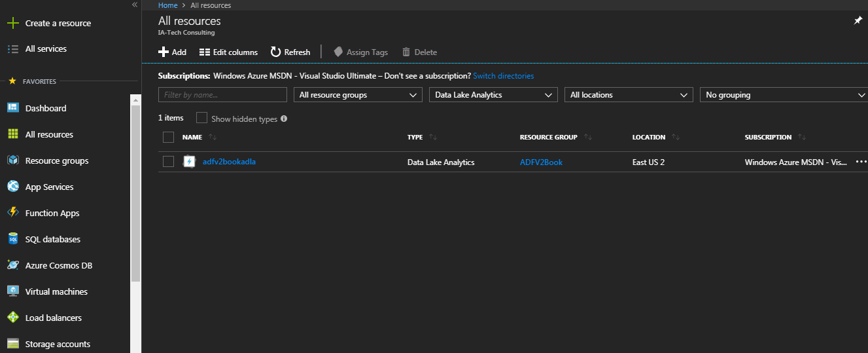
Task: Click the Delete toolbar item
Action: (419, 52)
